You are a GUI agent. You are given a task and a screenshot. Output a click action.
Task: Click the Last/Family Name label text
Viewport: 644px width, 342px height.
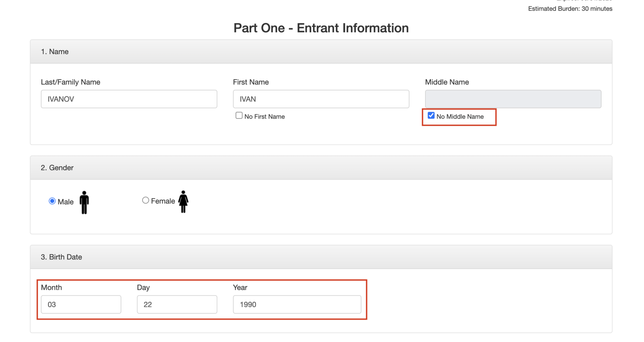(71, 82)
